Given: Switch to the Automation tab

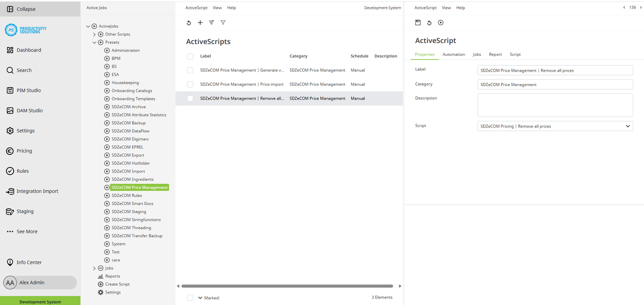Looking at the screenshot, I should 454,54.
